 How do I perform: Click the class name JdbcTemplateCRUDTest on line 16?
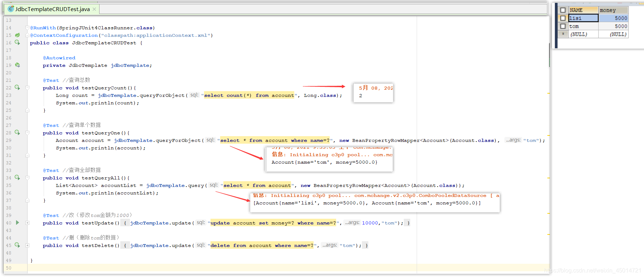tap(104, 43)
